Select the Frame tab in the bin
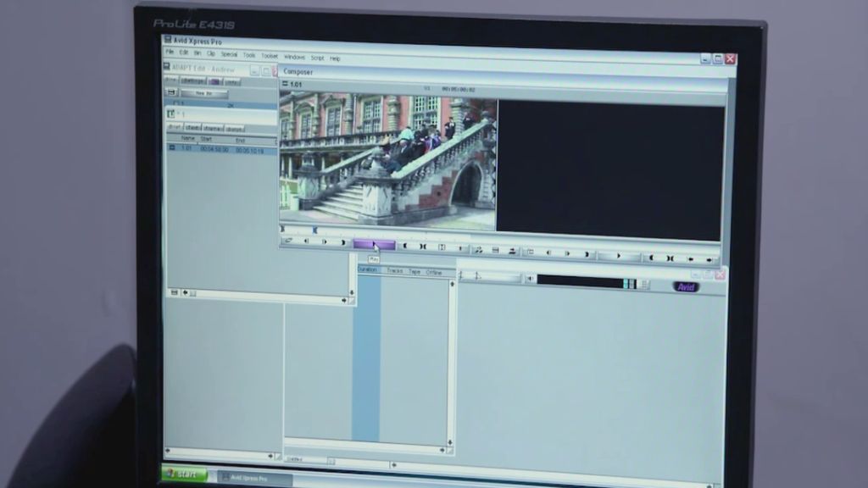 click(x=213, y=129)
